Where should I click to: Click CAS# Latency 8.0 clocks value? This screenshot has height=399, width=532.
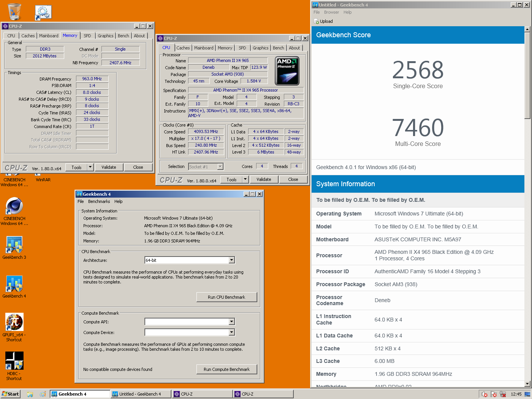[x=92, y=92]
